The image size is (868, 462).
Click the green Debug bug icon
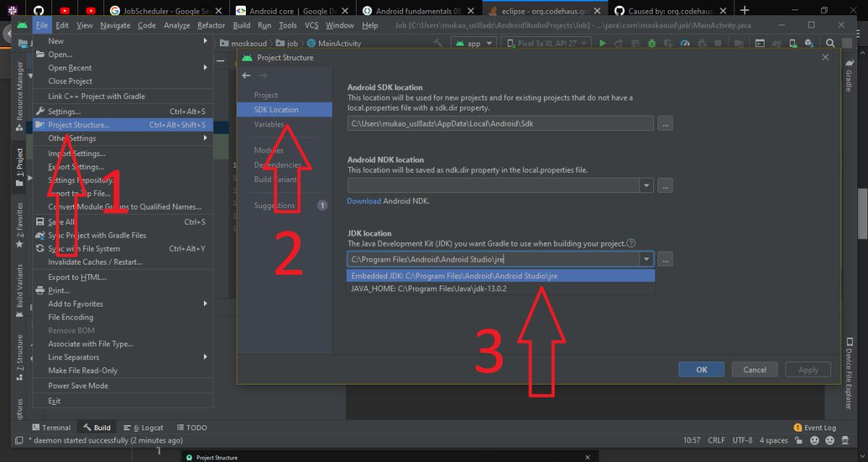pos(651,43)
